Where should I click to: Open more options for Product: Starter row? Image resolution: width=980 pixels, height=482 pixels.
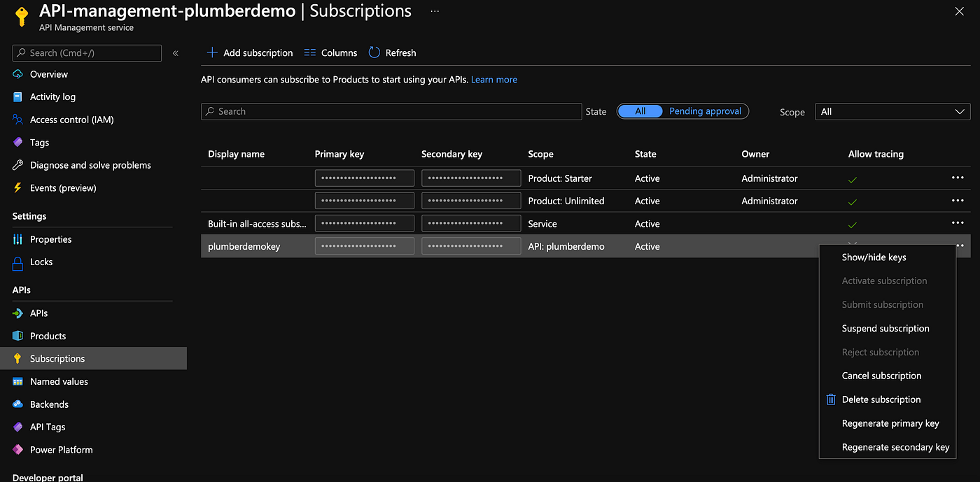pos(958,178)
